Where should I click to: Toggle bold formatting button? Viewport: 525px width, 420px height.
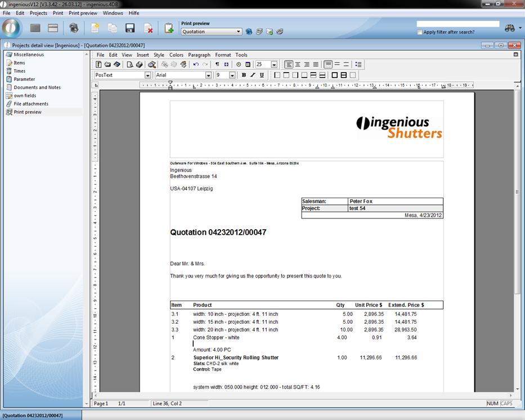pos(244,75)
